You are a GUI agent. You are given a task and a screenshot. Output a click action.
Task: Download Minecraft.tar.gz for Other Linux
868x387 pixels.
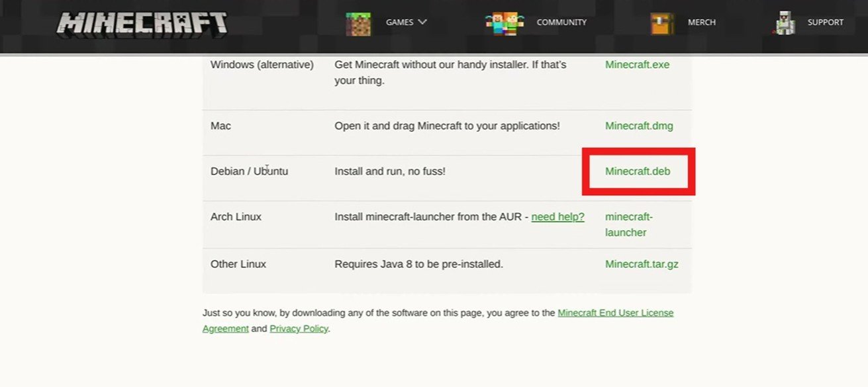(642, 264)
